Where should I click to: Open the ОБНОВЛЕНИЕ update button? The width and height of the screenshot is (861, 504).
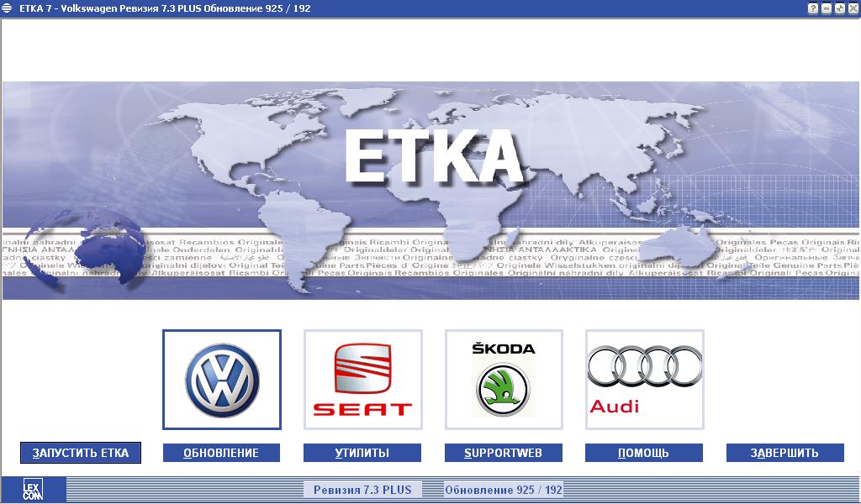tap(221, 453)
